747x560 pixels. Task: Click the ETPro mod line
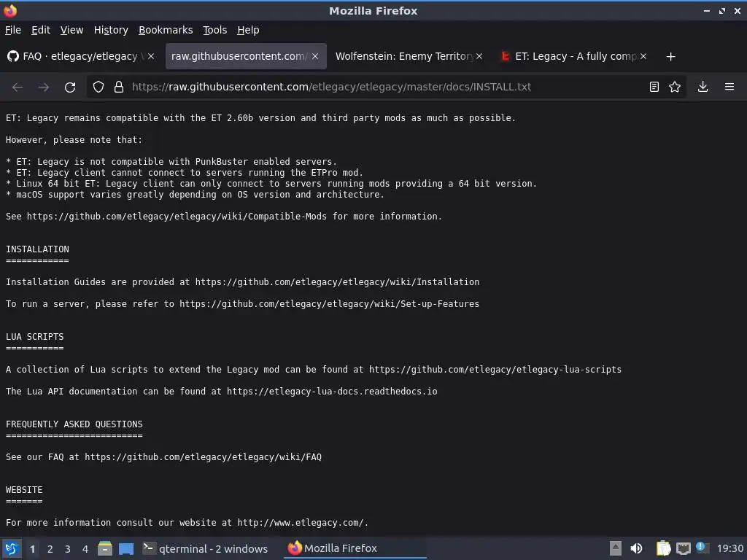[x=185, y=172]
